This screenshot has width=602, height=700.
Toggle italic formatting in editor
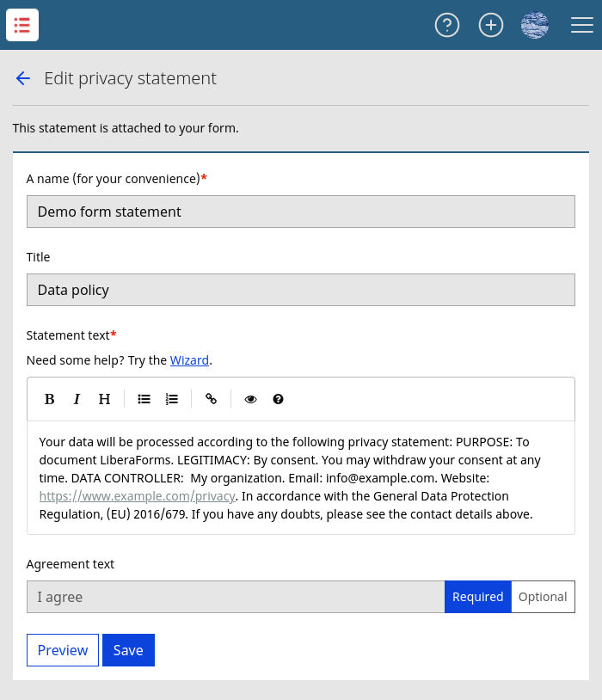click(x=77, y=399)
